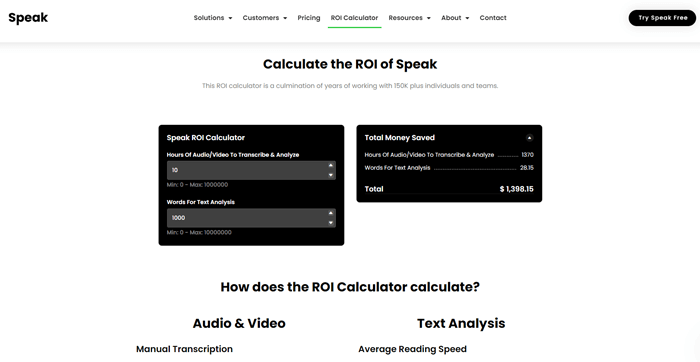Screen dimensions: 700x362
Task: Click the Manual Transcription heading
Action: coord(184,349)
